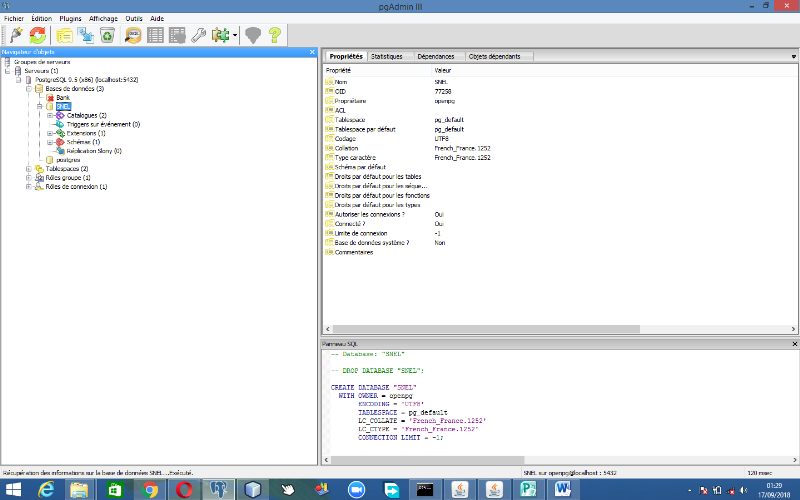Click the Refresh object toolbar icon

tap(37, 35)
